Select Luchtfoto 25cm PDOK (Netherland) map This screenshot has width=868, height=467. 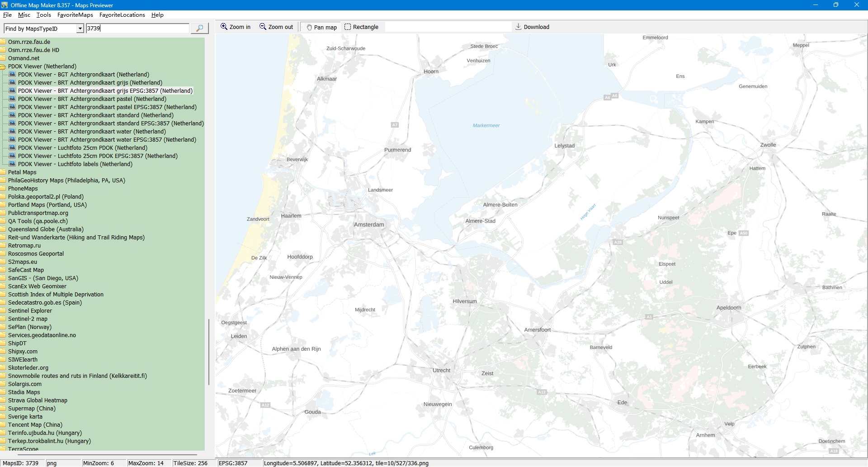tap(82, 148)
